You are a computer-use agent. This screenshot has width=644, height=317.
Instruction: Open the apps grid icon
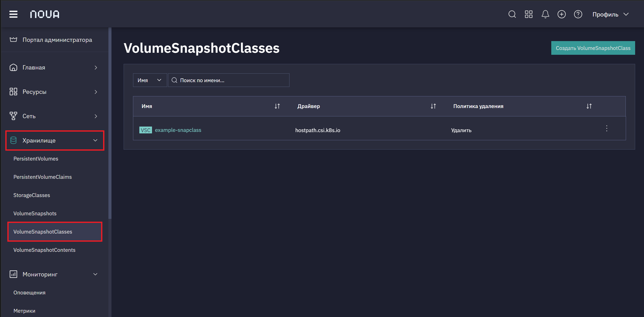528,14
